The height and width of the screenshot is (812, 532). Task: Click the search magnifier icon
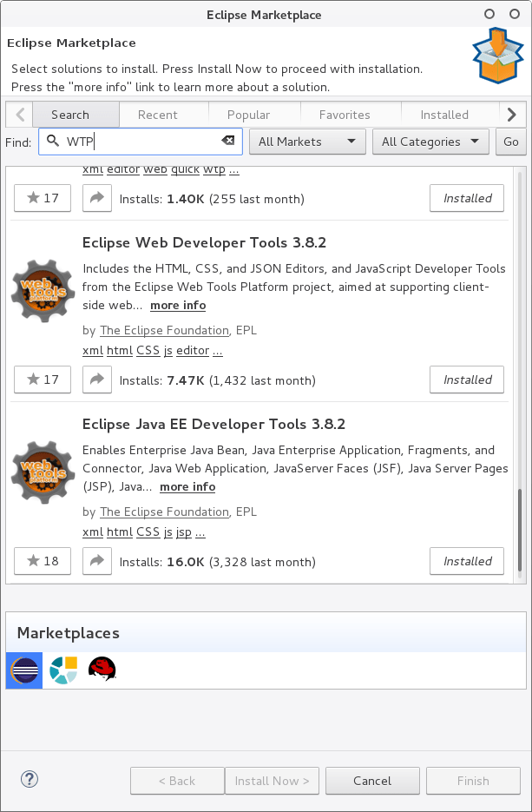click(52, 141)
